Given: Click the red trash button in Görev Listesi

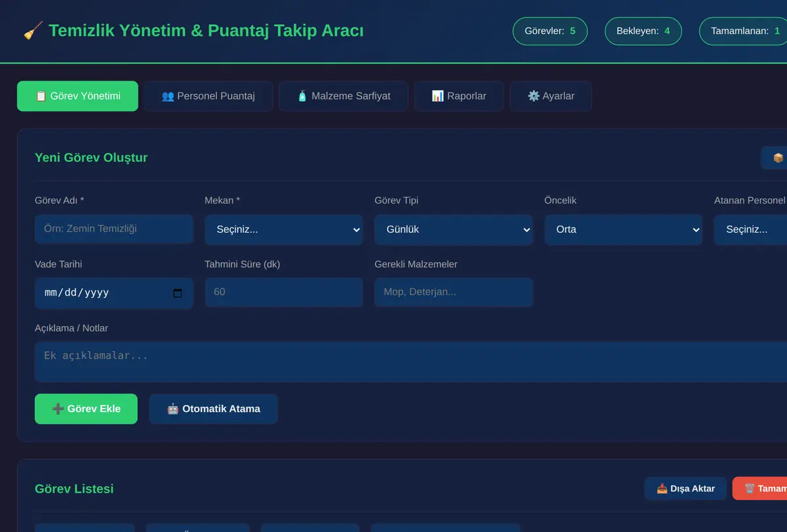Looking at the screenshot, I should 760,489.
